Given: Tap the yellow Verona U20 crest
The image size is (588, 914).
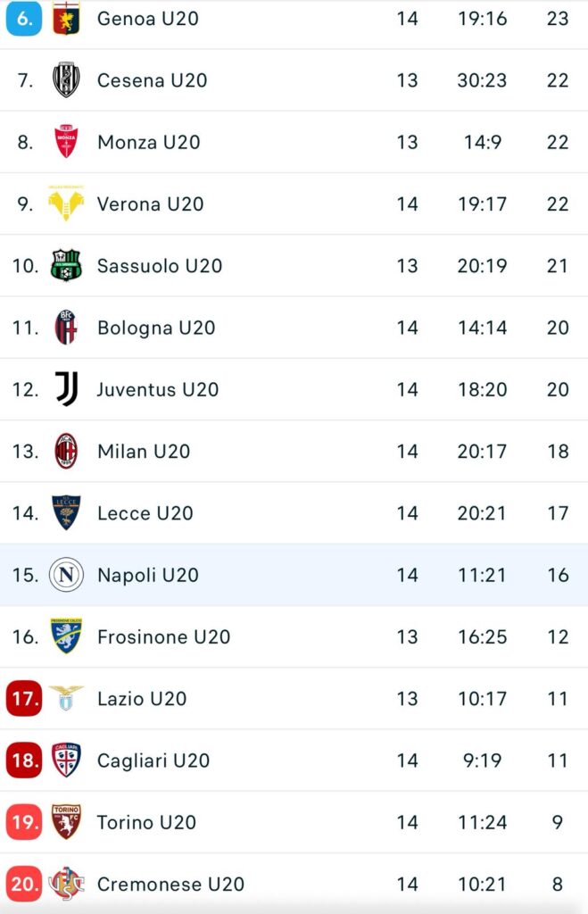Looking at the screenshot, I should 66,204.
